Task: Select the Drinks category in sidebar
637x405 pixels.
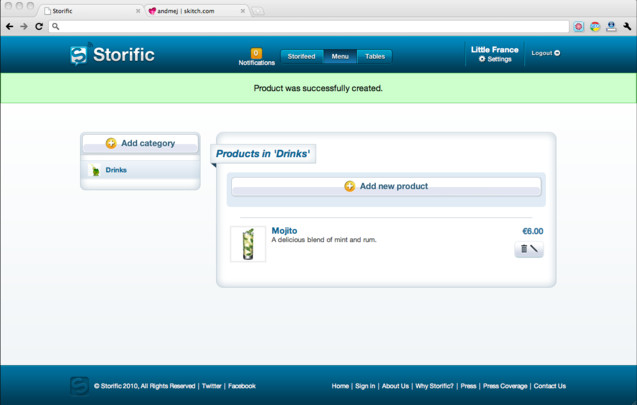Action: pos(116,170)
